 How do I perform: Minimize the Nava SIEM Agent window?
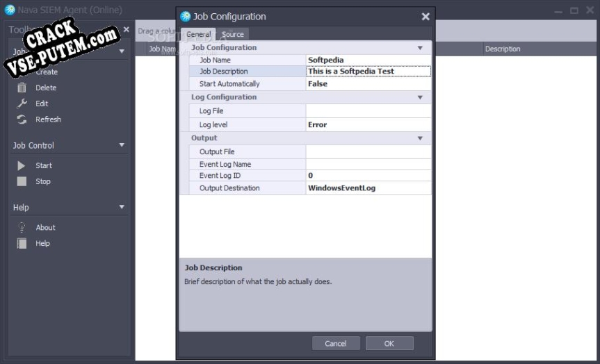(x=558, y=12)
